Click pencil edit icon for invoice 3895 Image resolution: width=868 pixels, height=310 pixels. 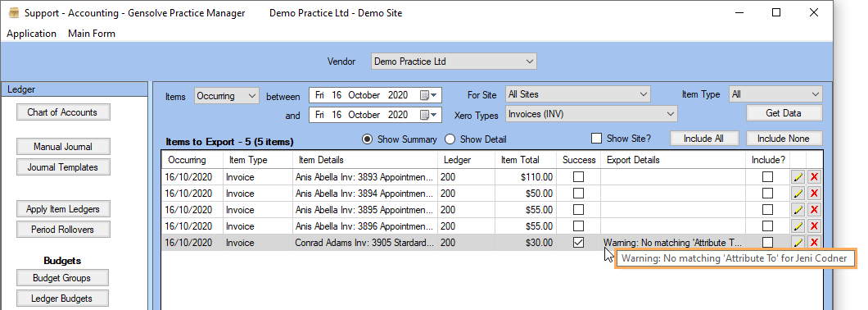(x=798, y=210)
